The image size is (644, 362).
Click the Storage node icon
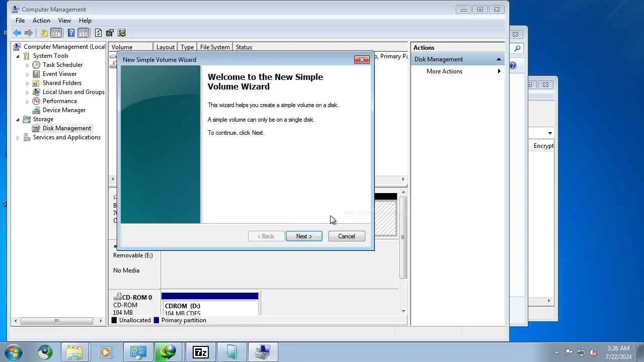pos(27,119)
